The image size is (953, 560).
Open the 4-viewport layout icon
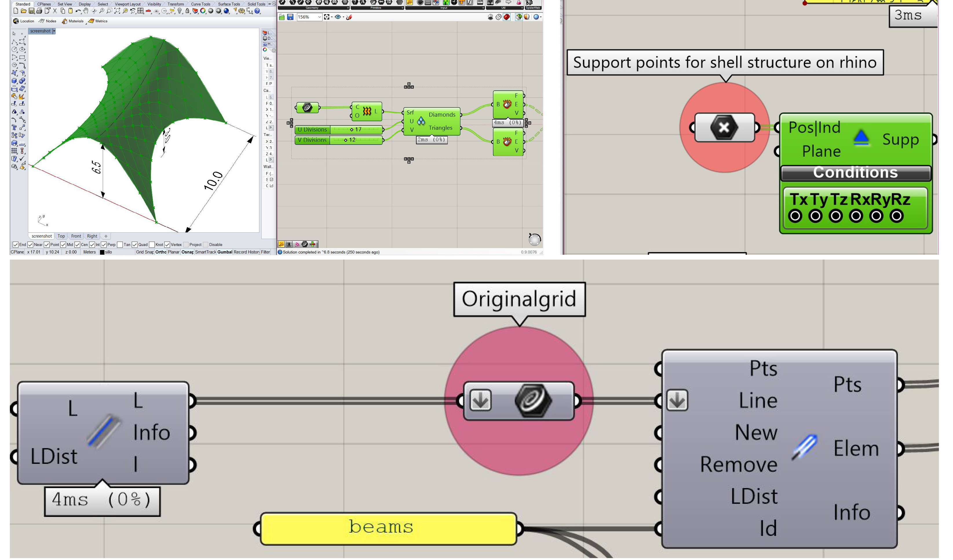pyautogui.click(x=141, y=11)
